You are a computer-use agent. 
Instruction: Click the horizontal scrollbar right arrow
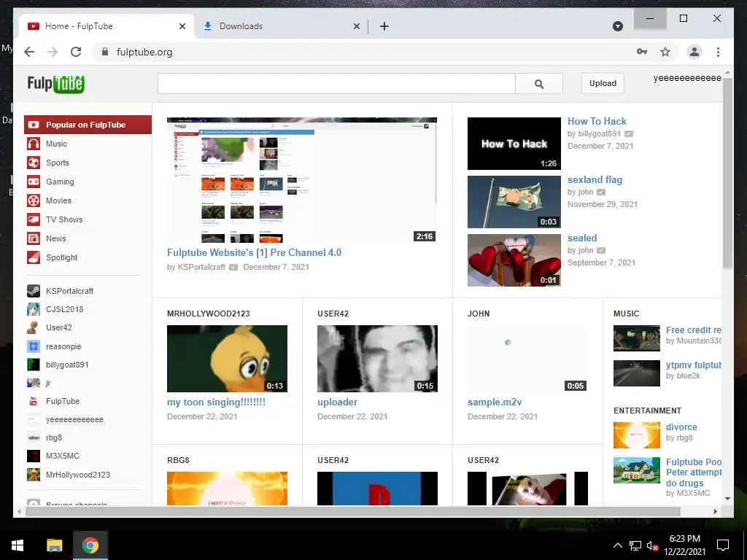(x=715, y=511)
